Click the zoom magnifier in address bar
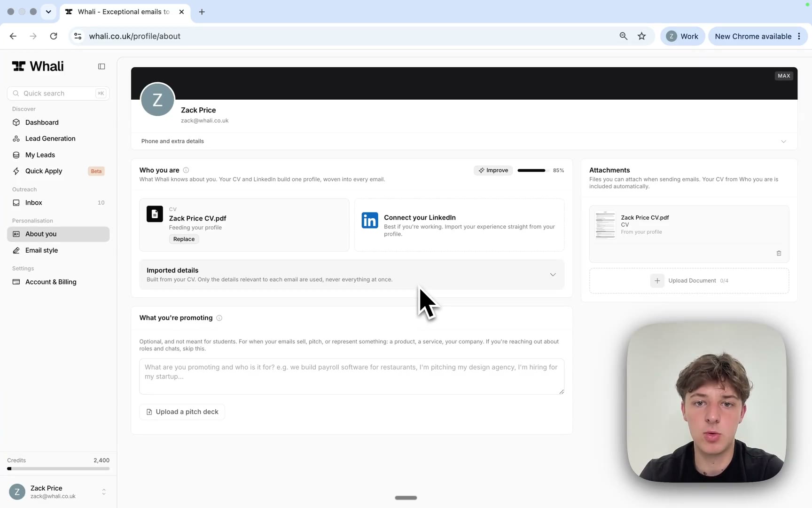 click(623, 36)
